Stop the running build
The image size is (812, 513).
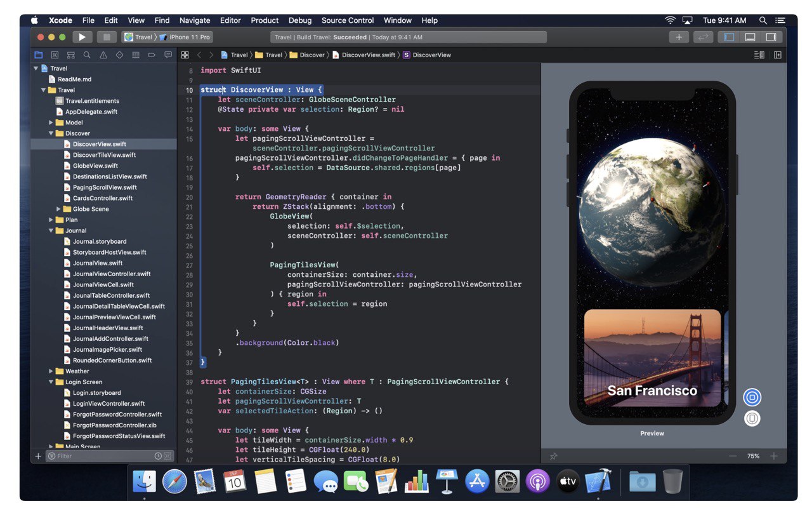pos(107,37)
